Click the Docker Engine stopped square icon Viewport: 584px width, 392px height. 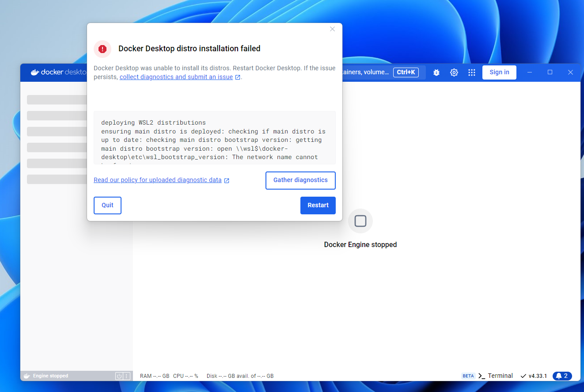tap(360, 221)
